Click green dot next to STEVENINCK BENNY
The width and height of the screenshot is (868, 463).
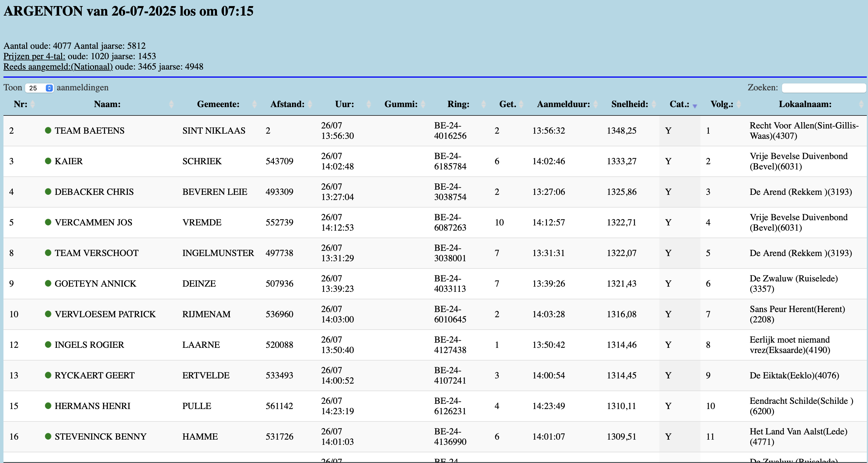click(x=48, y=436)
